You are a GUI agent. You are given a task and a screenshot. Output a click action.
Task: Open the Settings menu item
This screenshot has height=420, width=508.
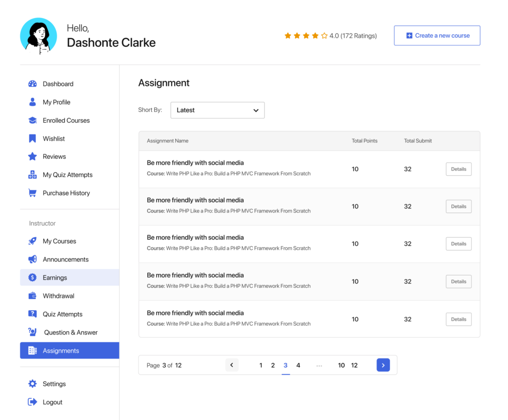tap(69, 384)
